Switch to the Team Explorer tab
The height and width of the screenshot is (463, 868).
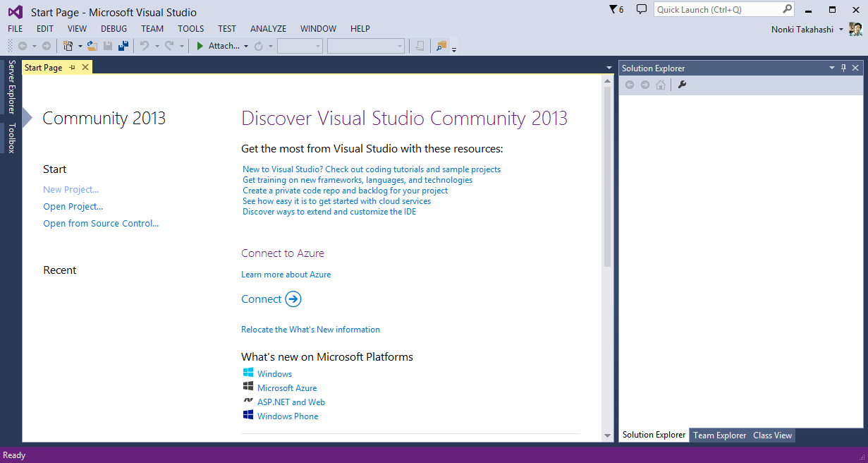click(x=719, y=435)
